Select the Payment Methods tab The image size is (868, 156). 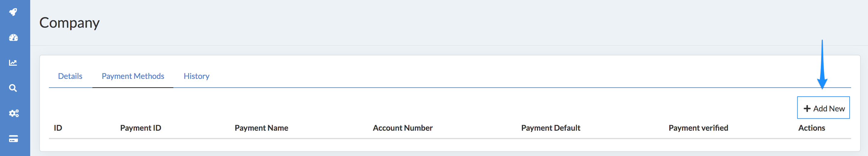click(133, 76)
